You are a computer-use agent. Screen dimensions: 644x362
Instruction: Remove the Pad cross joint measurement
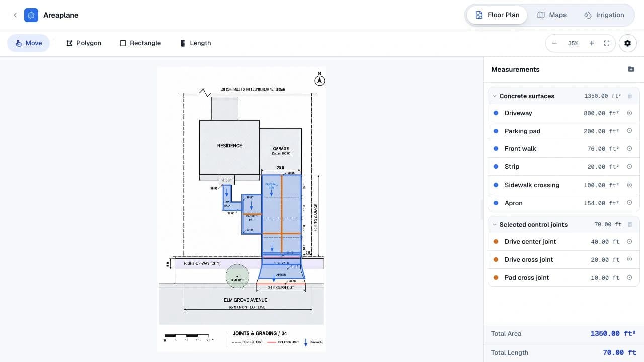pos(629,278)
